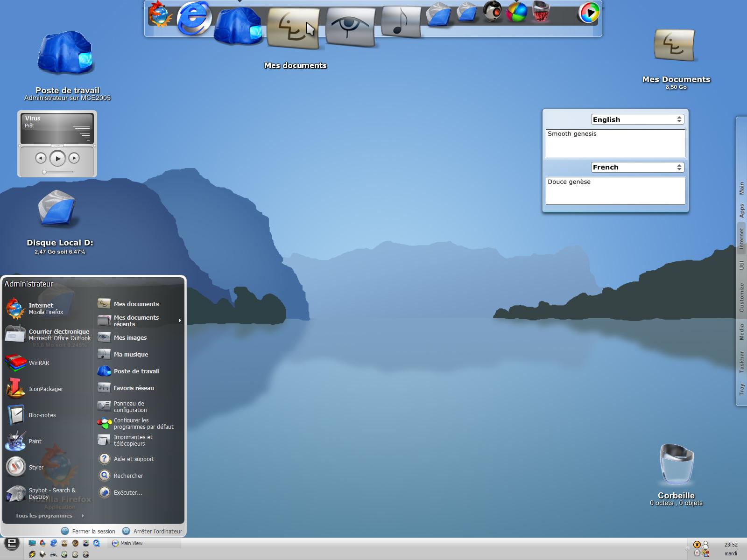Play track in the Virus player widget
The width and height of the screenshot is (747, 560).
(x=57, y=159)
